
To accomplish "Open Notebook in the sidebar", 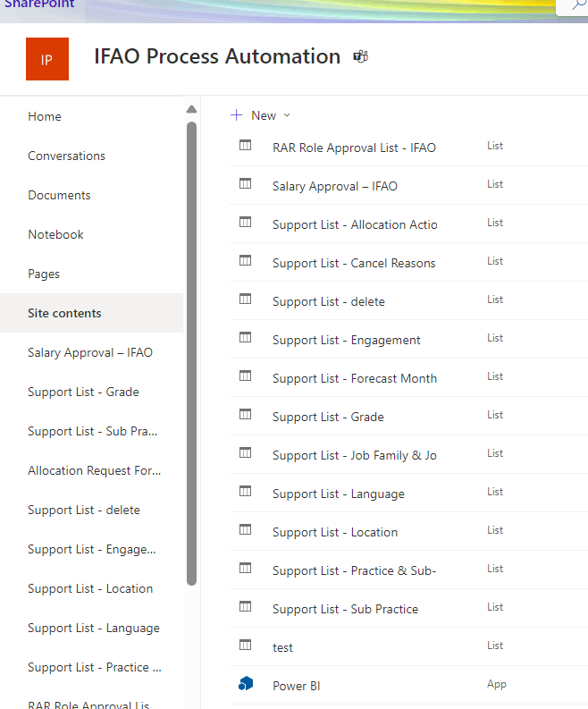I will point(55,234).
